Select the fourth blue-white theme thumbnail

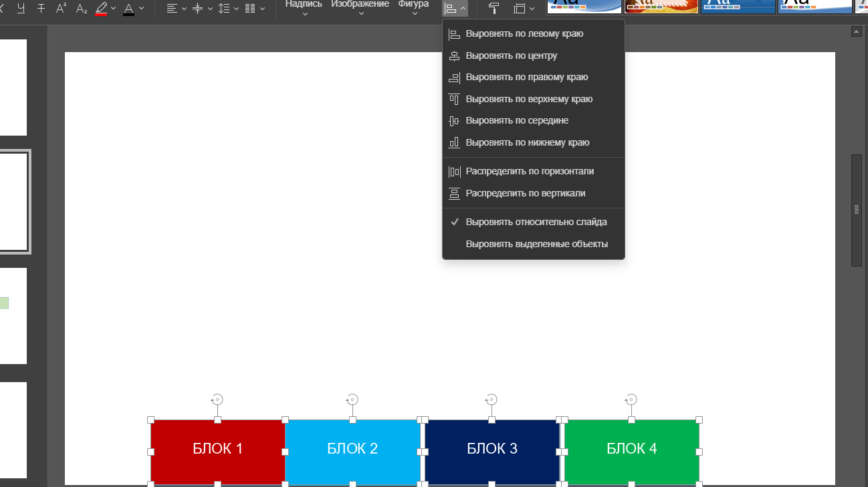(815, 7)
